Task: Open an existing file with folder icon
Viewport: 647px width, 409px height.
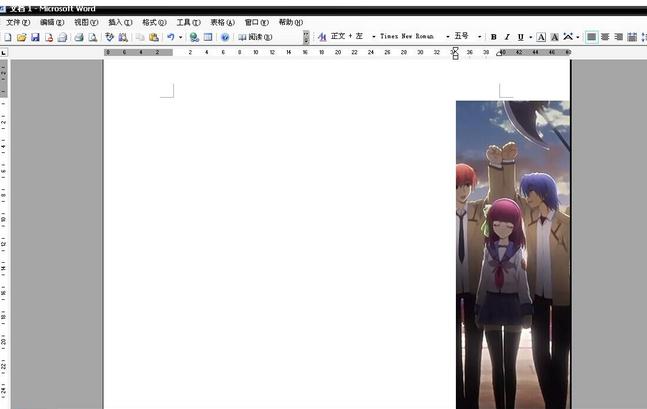Action: (x=21, y=38)
